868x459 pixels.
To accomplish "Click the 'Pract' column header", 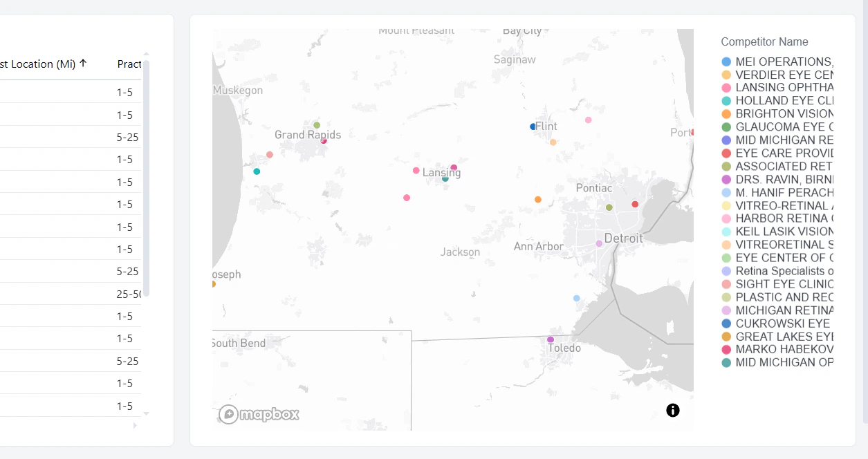I will 129,64.
